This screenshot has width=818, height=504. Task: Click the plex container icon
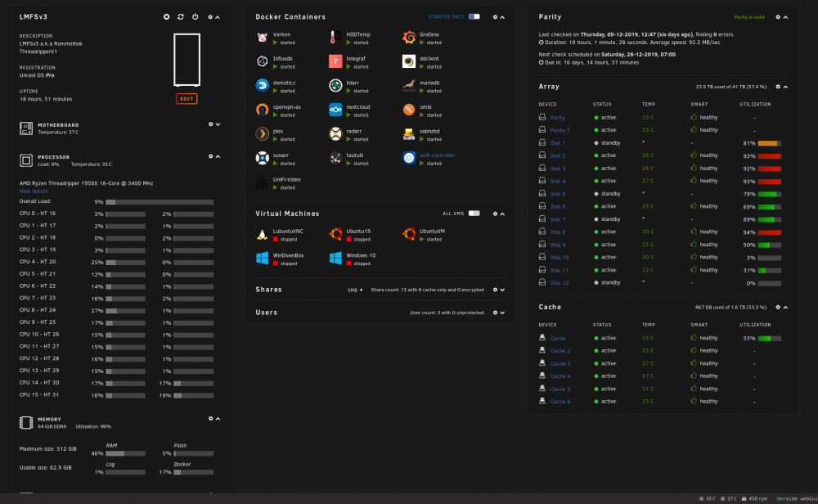(263, 134)
